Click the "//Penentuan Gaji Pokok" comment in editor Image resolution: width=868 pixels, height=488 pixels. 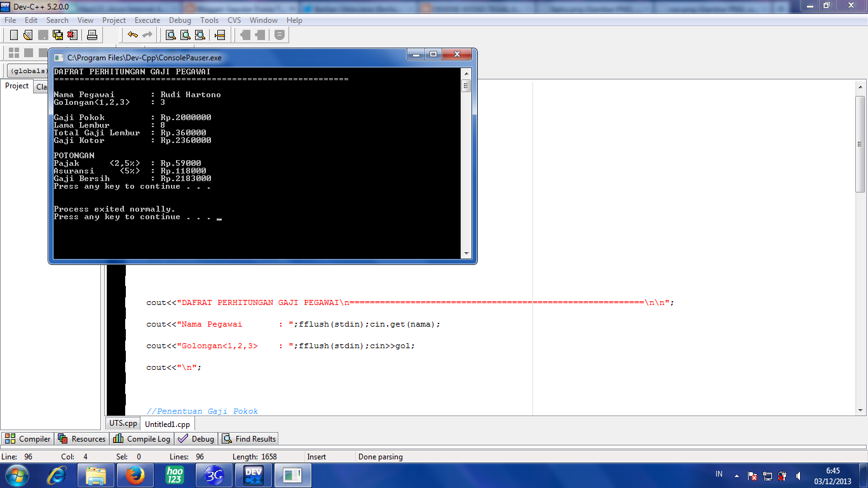coord(202,411)
